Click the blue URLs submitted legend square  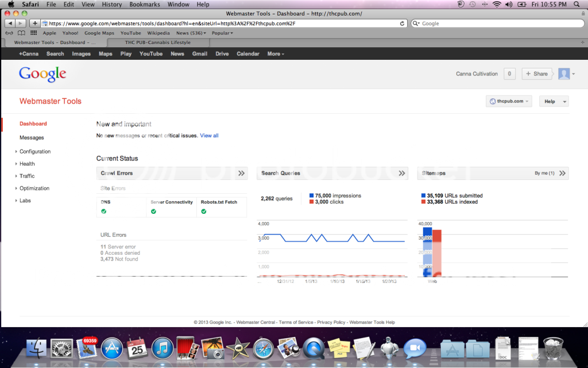[423, 195]
